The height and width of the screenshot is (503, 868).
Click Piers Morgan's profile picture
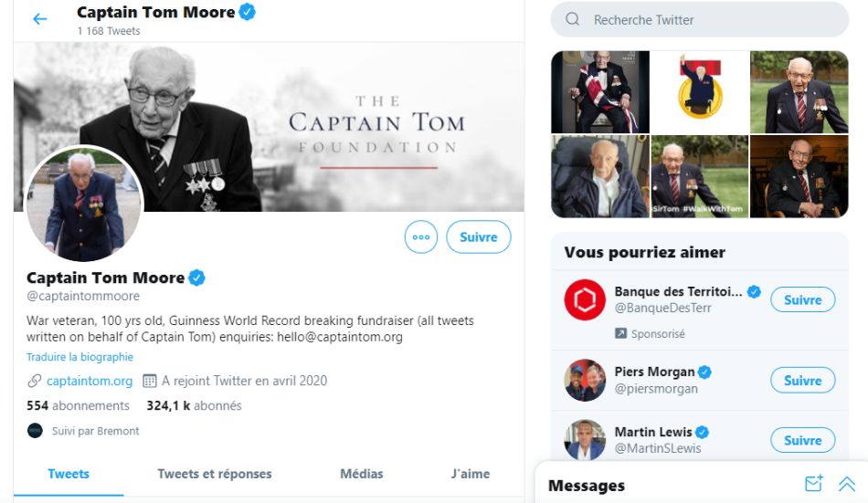point(585,380)
